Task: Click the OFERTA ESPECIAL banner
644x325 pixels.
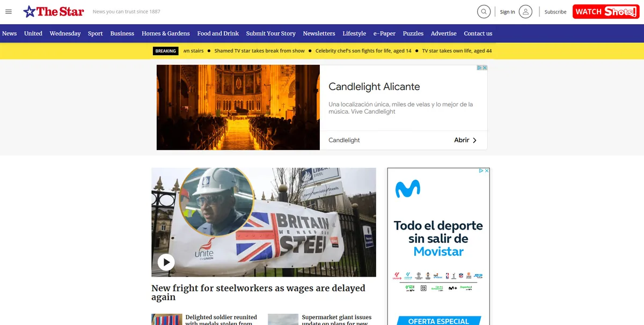Action: coord(438,321)
